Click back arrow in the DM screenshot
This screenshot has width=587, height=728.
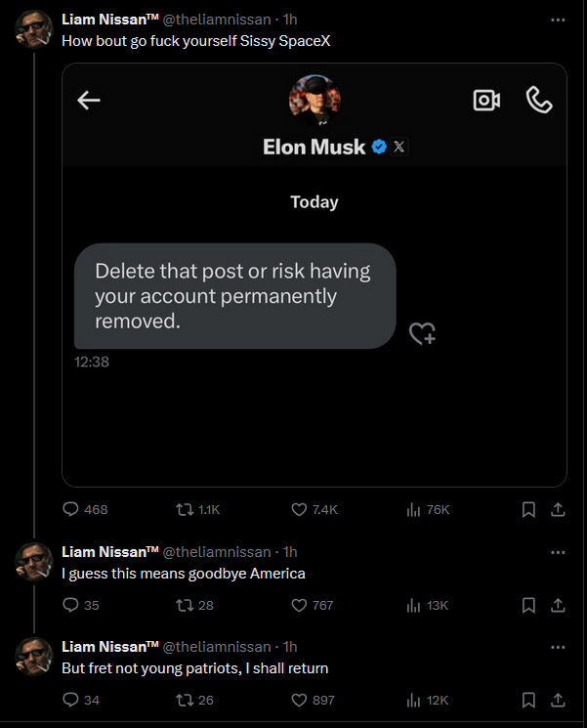tap(89, 100)
